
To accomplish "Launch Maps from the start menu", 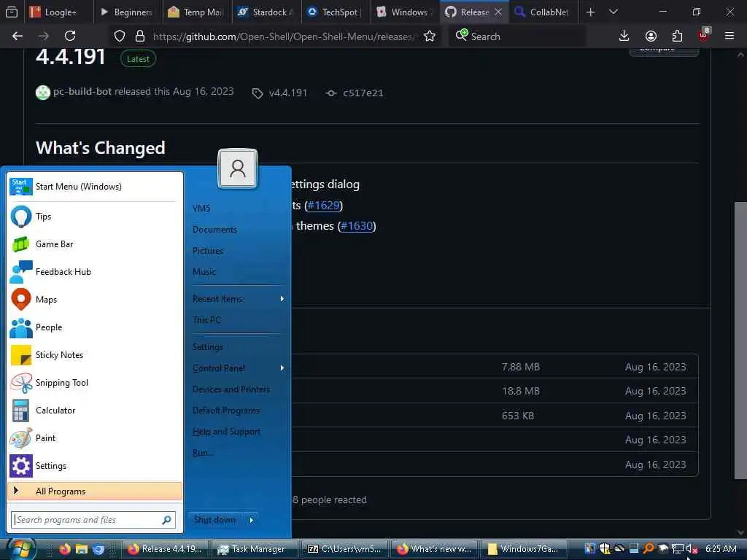I will click(x=95, y=300).
